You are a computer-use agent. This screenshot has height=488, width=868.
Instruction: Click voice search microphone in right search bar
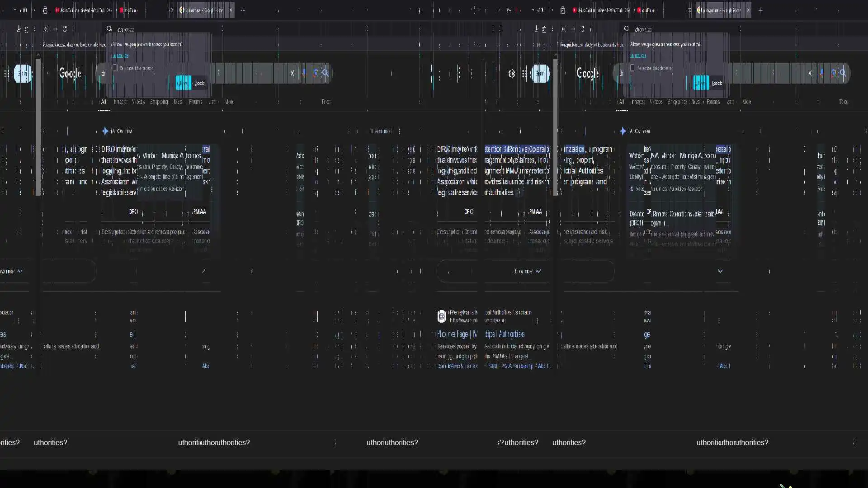[821, 73]
